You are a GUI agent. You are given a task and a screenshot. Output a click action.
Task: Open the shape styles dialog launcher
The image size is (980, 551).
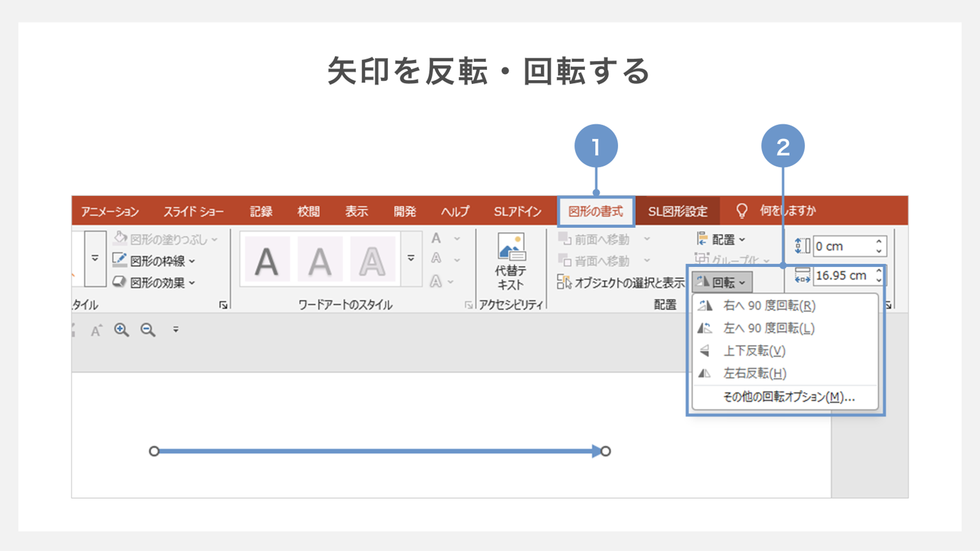pyautogui.click(x=224, y=305)
